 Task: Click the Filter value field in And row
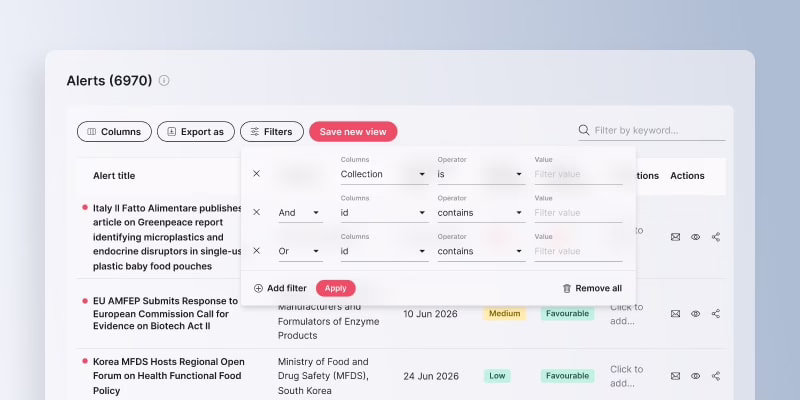click(578, 213)
